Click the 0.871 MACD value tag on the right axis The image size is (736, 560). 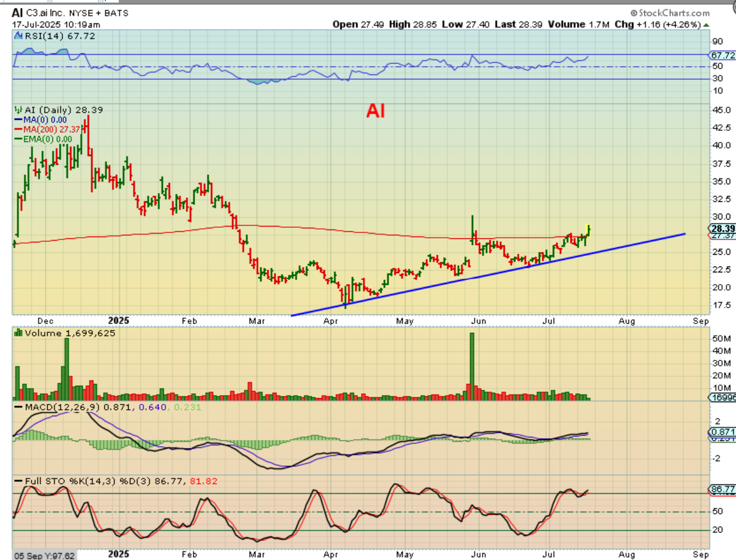723,431
